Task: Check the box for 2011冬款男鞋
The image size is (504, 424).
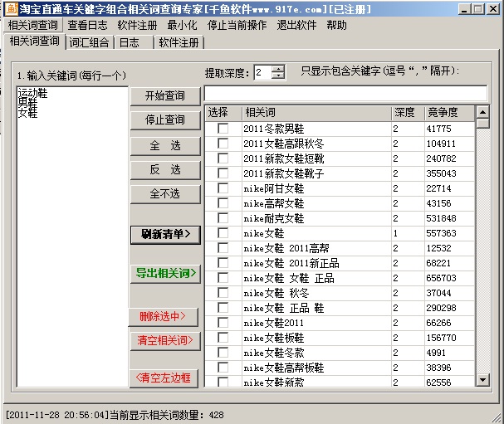Action: click(223, 129)
